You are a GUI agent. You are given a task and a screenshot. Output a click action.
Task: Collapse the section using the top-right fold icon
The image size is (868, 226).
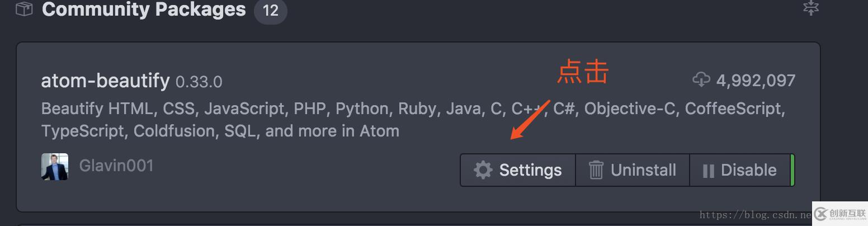[810, 8]
